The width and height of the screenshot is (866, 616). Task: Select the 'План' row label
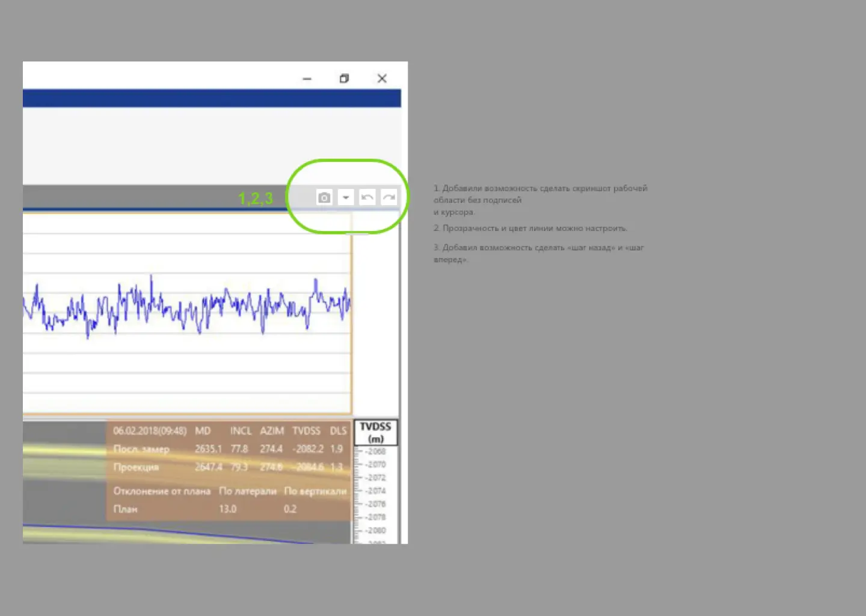pos(125,509)
